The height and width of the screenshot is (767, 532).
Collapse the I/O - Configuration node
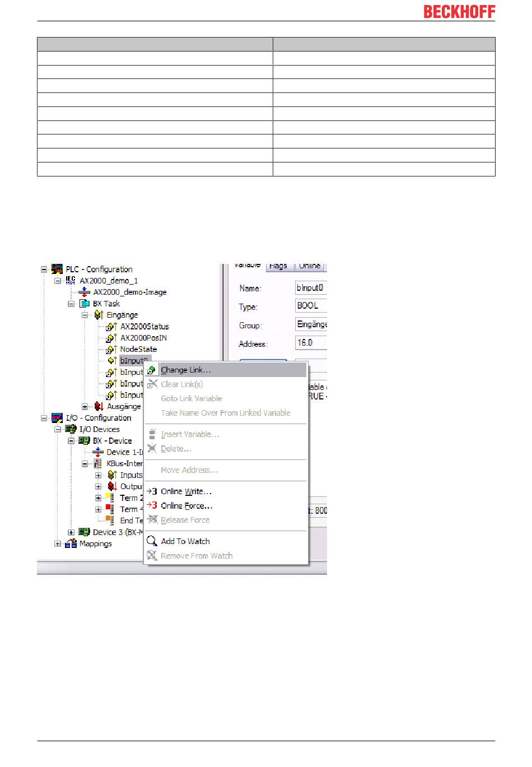tap(44, 418)
